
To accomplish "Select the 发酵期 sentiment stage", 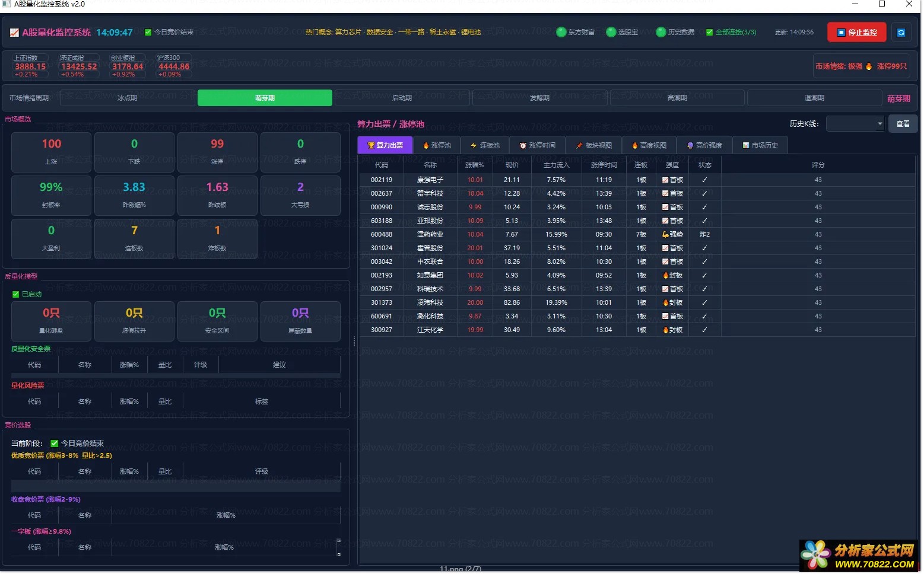I will [539, 98].
